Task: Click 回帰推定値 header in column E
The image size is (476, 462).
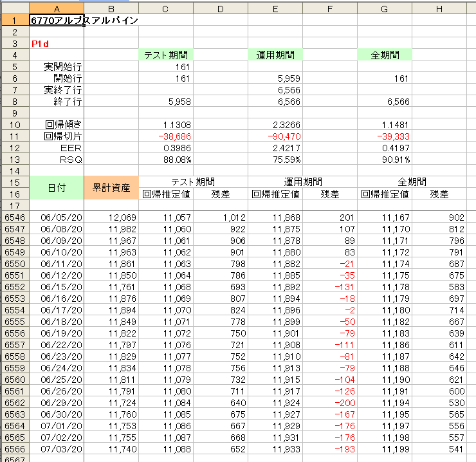Action: click(x=275, y=194)
